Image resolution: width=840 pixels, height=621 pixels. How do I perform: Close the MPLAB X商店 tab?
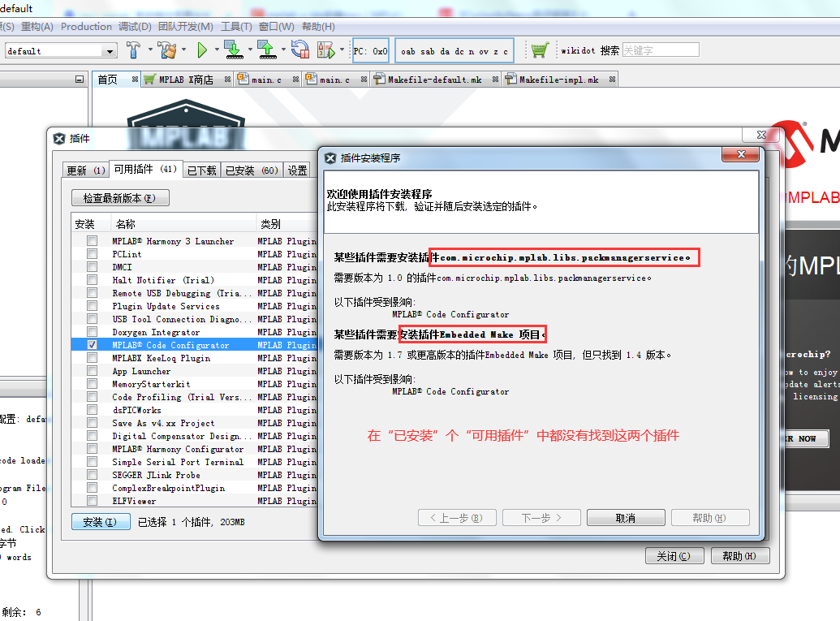click(x=228, y=80)
